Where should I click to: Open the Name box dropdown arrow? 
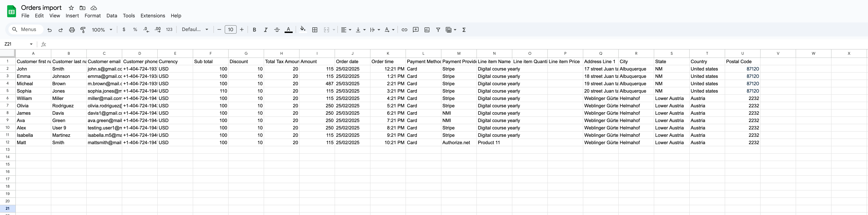click(31, 44)
